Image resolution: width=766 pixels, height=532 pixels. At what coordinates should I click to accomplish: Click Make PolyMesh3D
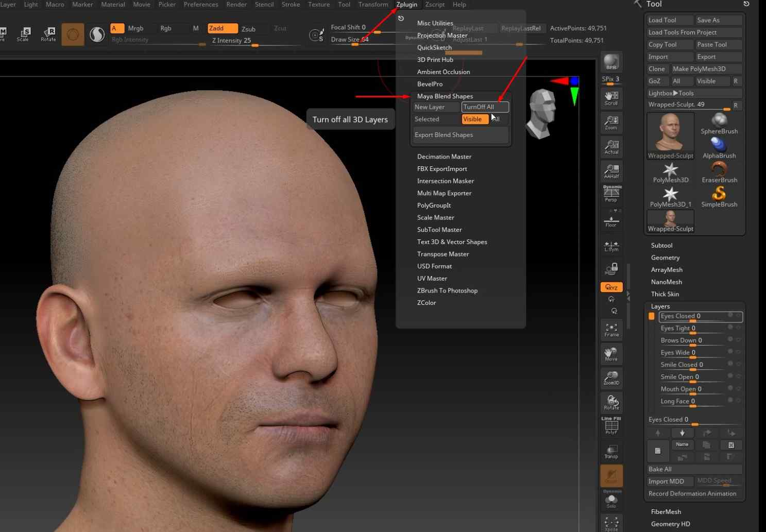pyautogui.click(x=706, y=69)
